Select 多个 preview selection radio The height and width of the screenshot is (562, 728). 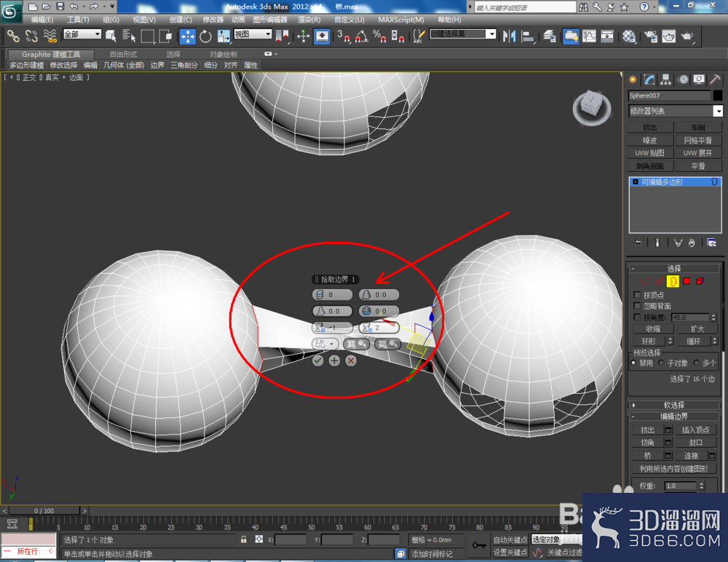[696, 363]
